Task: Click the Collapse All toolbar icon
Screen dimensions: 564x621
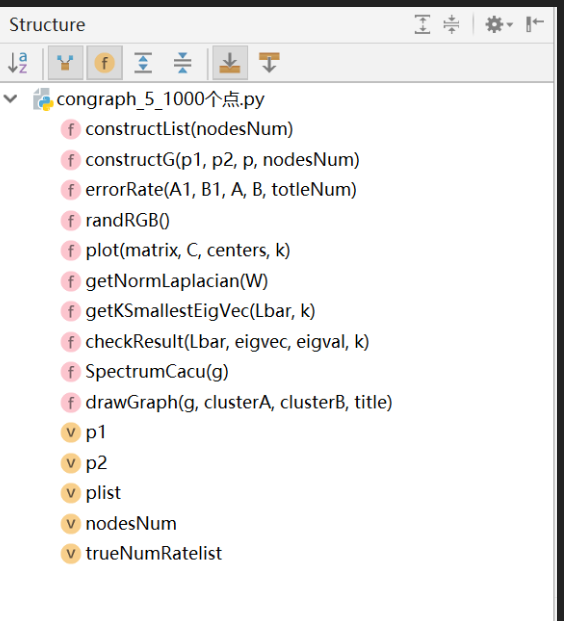Action: pyautogui.click(x=182, y=63)
